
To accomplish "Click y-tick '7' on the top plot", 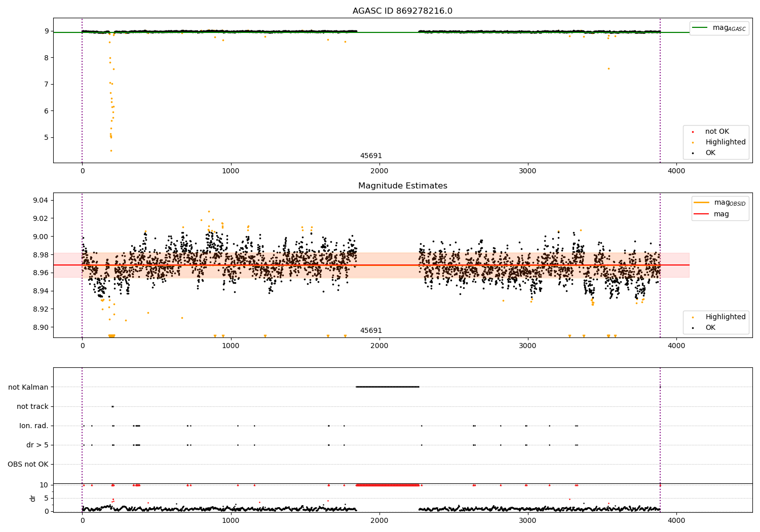I will coord(47,84).
